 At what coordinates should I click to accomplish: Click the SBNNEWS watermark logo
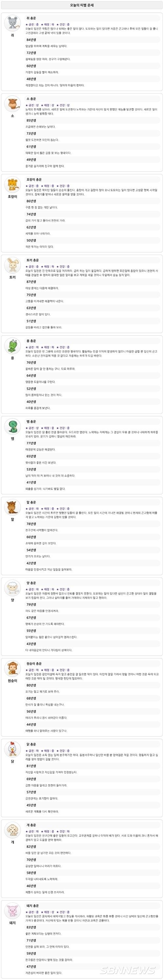(128, 970)
